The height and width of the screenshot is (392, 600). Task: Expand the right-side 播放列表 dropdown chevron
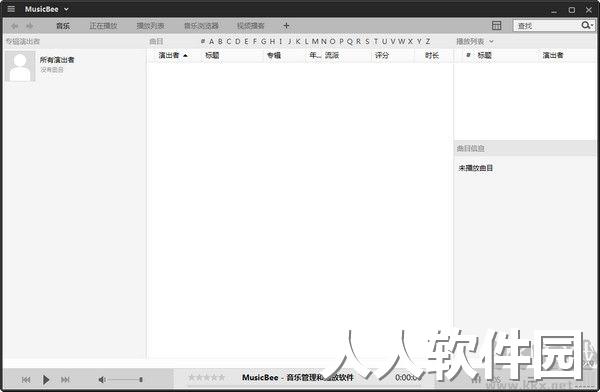pos(492,41)
